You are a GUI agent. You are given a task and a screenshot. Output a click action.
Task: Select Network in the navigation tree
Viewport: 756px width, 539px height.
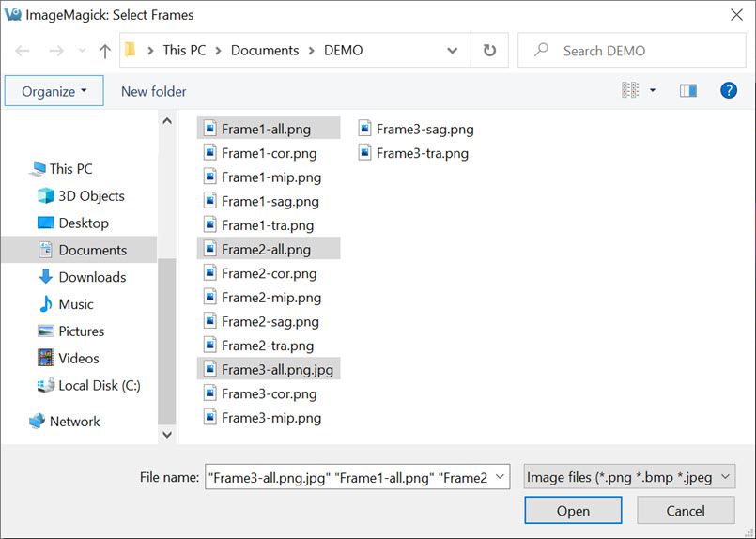tap(74, 422)
